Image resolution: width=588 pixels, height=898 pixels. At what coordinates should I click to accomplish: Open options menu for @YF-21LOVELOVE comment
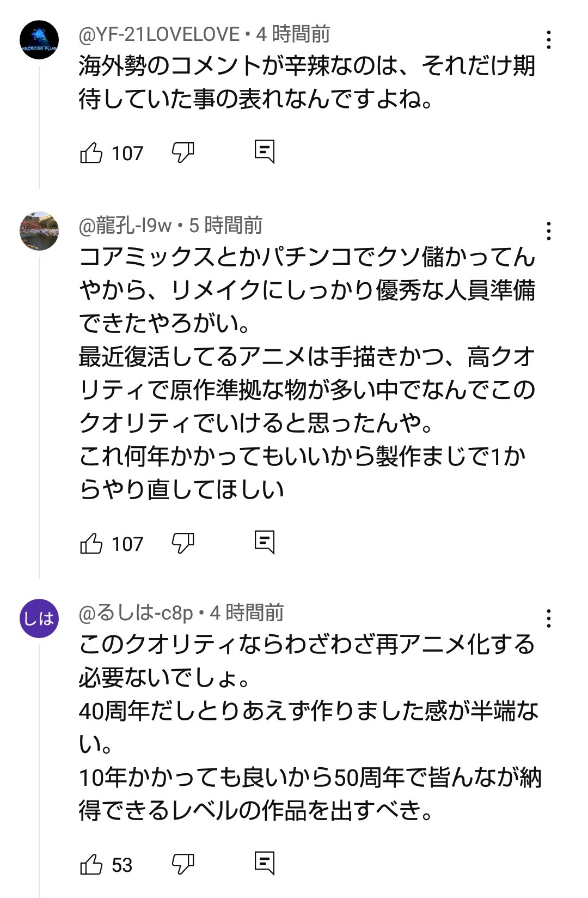pos(548,40)
